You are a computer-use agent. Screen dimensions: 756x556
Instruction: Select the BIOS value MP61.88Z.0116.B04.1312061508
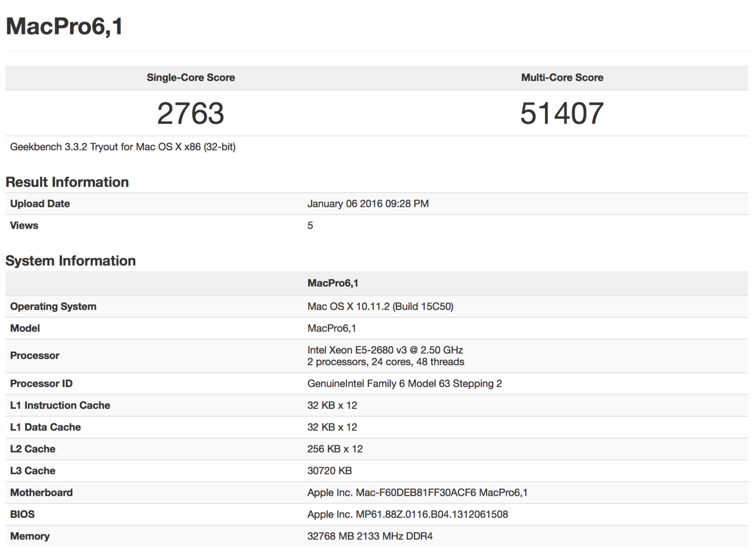point(408,514)
